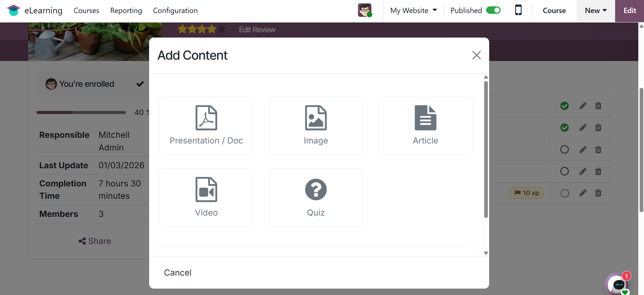
Task: Open the Reporting menu
Action: (x=126, y=10)
